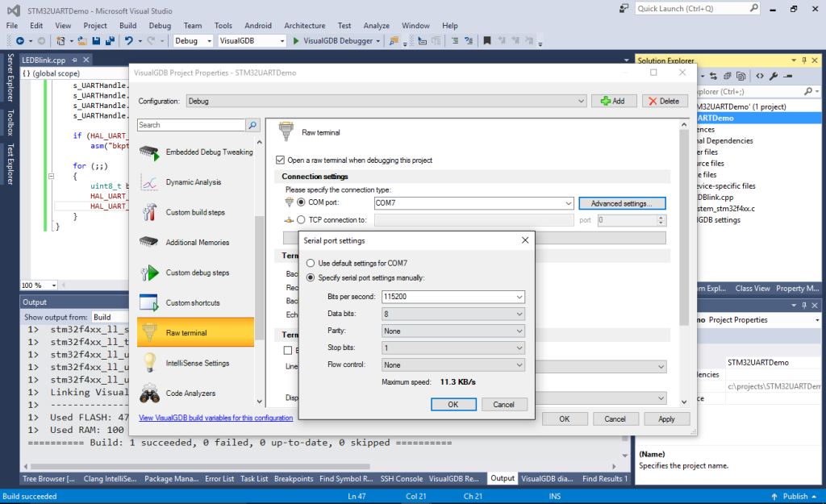This screenshot has height=504, width=826.
Task: Toggle Open a raw terminal when debugging
Action: (x=281, y=160)
